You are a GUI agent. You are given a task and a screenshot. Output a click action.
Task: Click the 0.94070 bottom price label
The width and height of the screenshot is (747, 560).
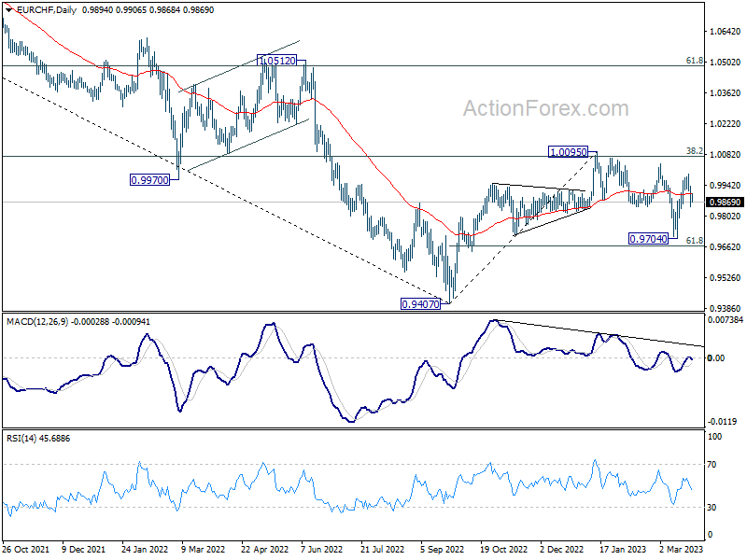tap(420, 304)
